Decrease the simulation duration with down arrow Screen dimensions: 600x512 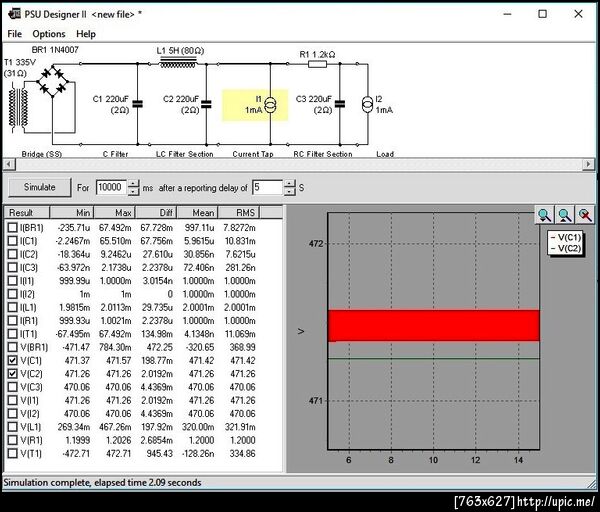tap(133, 191)
